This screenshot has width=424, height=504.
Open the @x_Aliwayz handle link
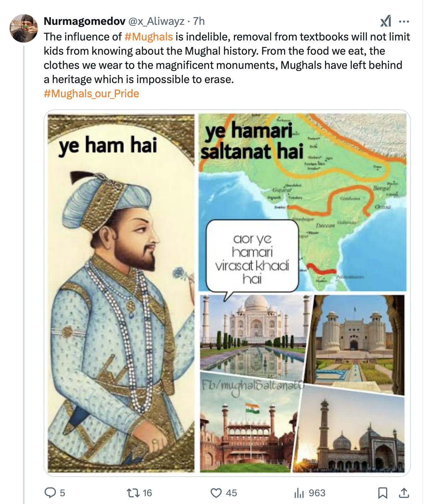(x=156, y=21)
